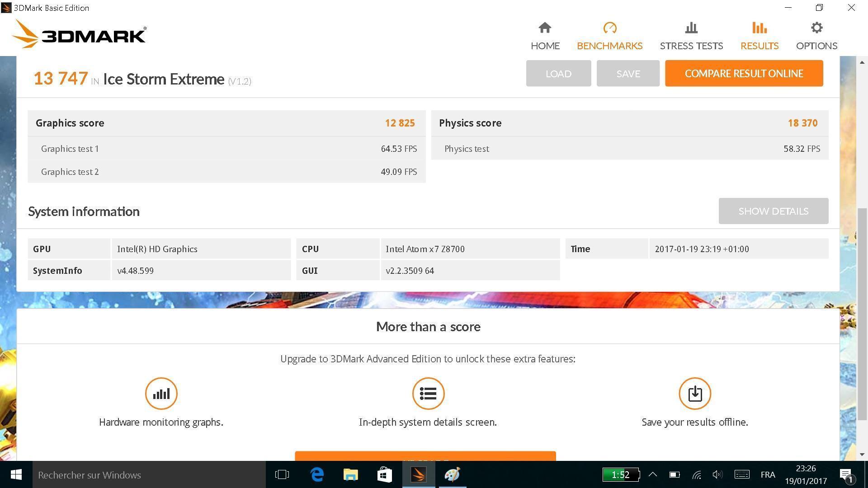Image resolution: width=868 pixels, height=488 pixels.
Task: Open the Home house icon
Action: [x=545, y=28]
